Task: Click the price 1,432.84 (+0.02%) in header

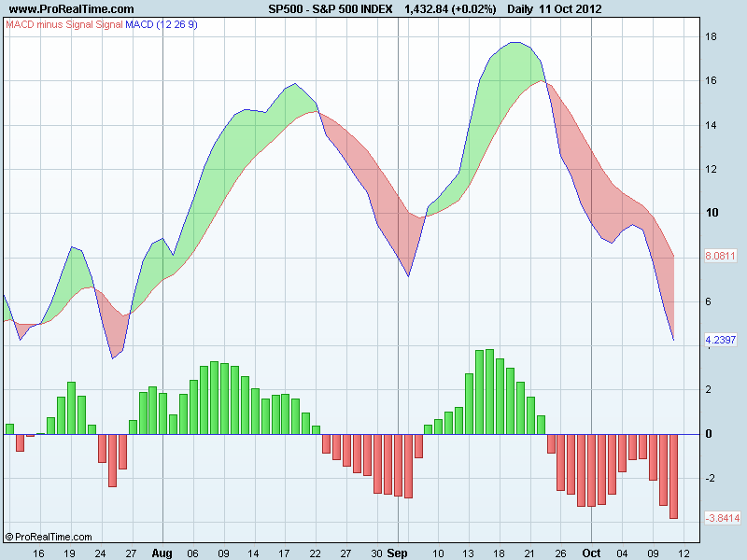Action: click(x=450, y=9)
